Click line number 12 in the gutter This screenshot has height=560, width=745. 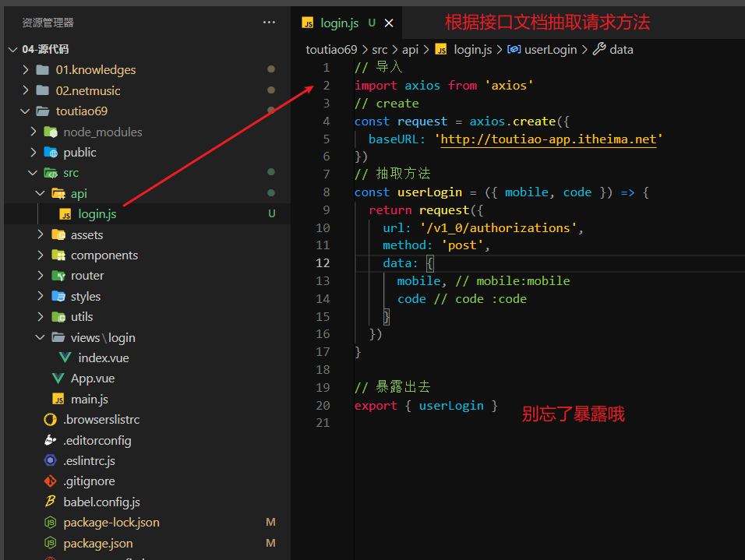coord(323,263)
